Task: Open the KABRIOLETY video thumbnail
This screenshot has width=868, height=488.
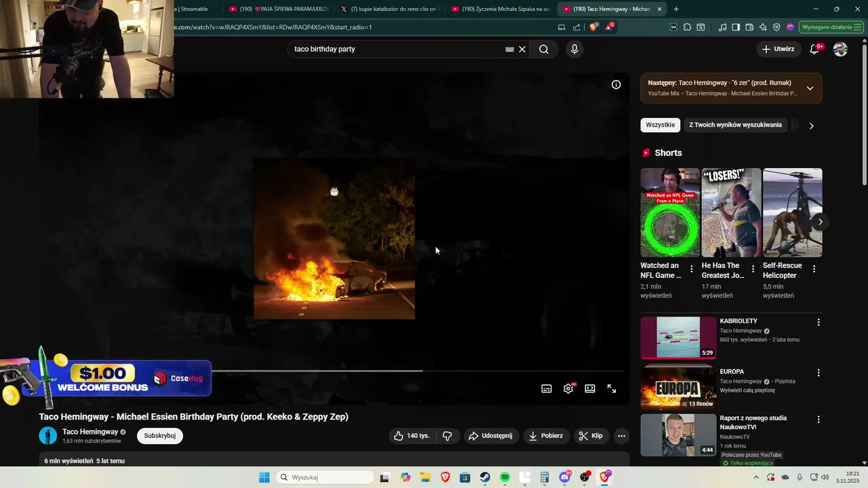Action: 678,338
